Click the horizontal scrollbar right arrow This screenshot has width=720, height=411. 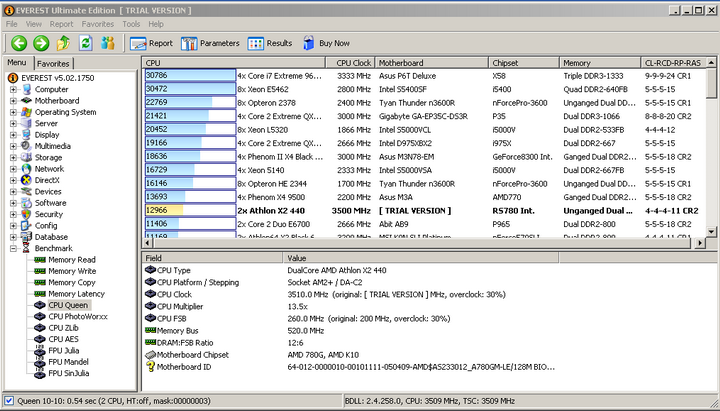[x=700, y=243]
